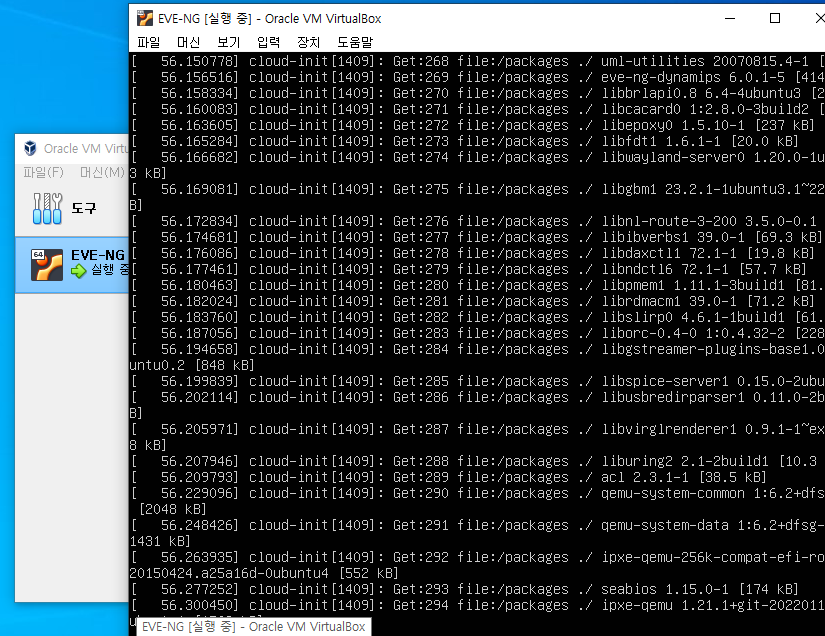Click console line Get:273 libfdt1
Screen dimensions: 825x636
coord(464,141)
